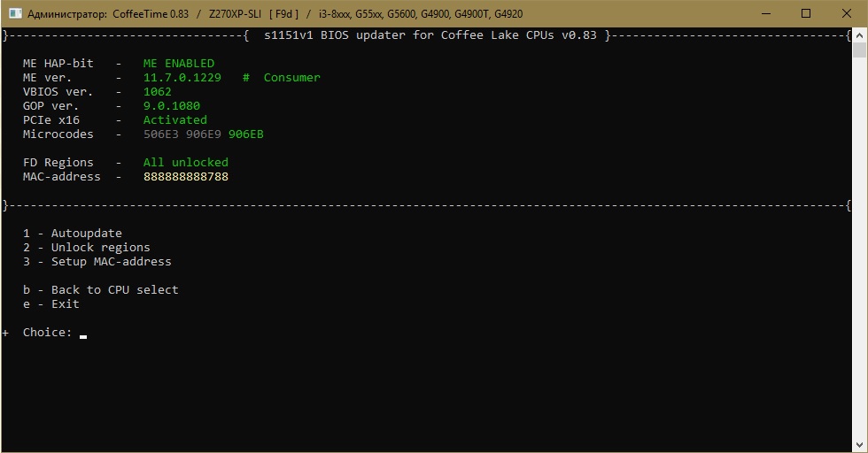Click the 'e - Exit' line
Image resolution: width=868 pixels, height=453 pixels.
(51, 304)
